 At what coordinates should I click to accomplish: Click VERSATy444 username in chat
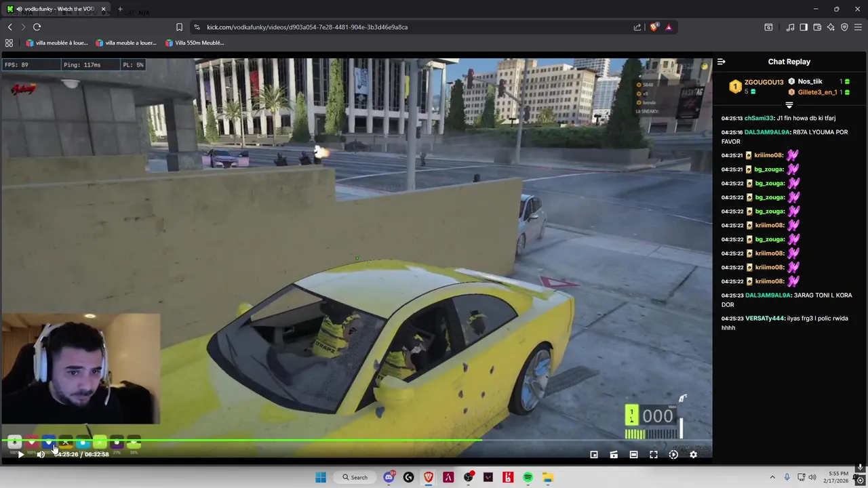[x=765, y=319]
